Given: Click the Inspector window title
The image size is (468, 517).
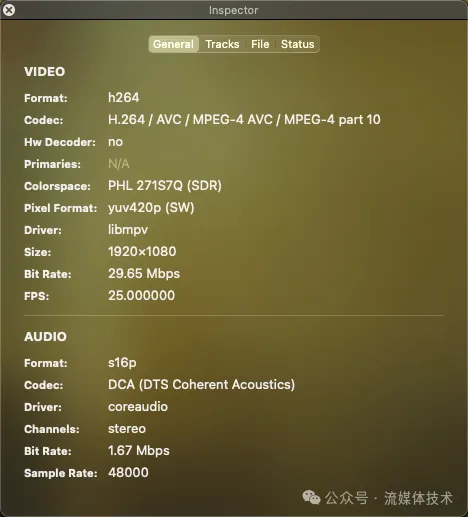Looking at the screenshot, I should 233,10.
